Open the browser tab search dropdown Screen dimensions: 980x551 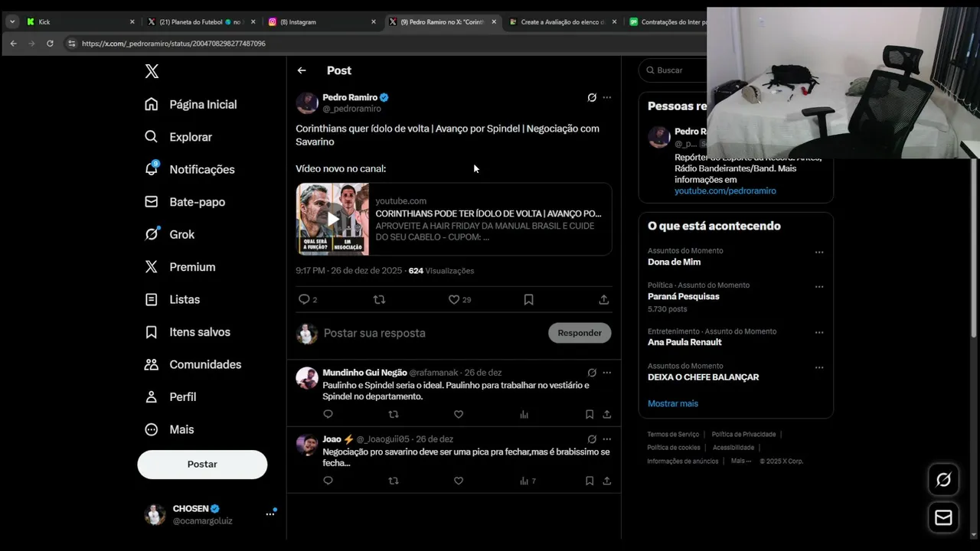click(12, 21)
